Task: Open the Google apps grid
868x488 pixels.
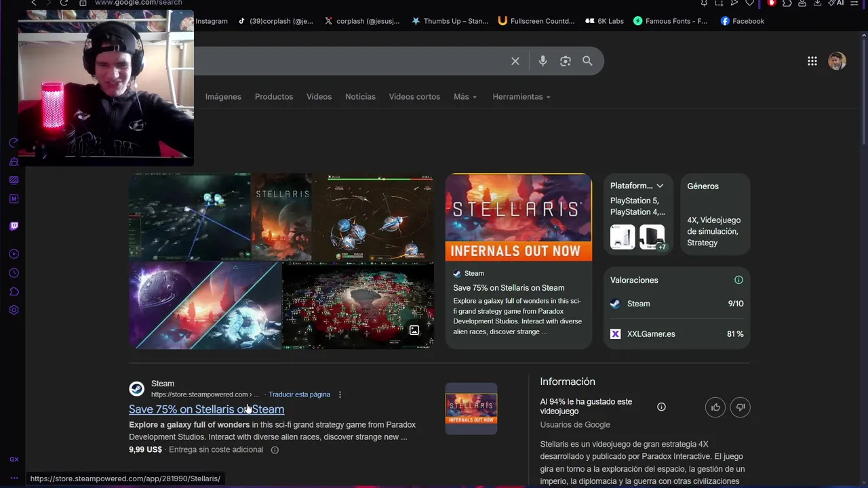Action: coord(812,61)
